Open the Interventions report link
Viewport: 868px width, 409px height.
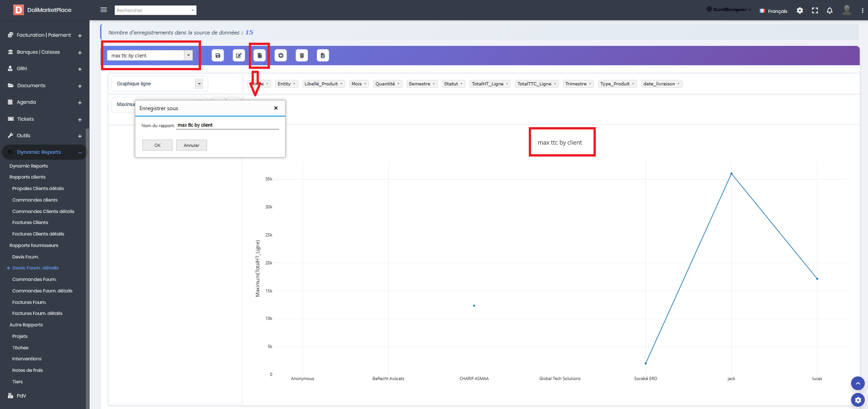click(x=27, y=359)
